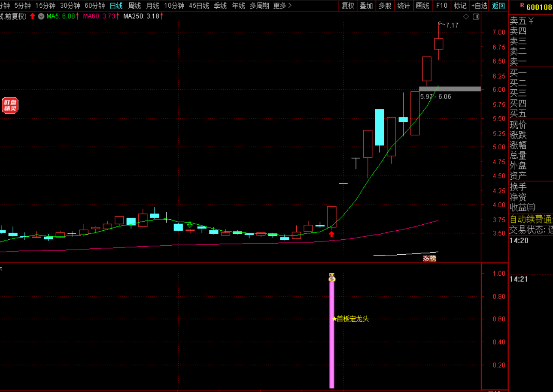Click the gray 5.97-6.06 price gap bar
The image size is (553, 392).
(450, 89)
